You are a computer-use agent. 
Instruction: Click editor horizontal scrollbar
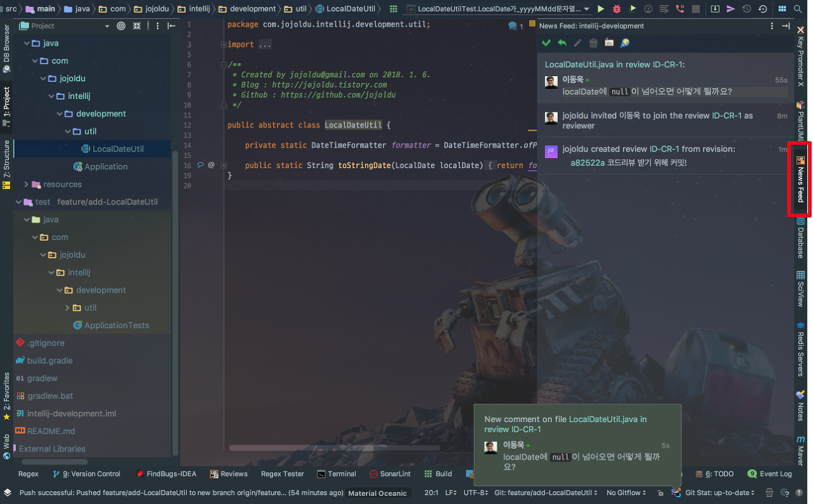[x=334, y=448]
